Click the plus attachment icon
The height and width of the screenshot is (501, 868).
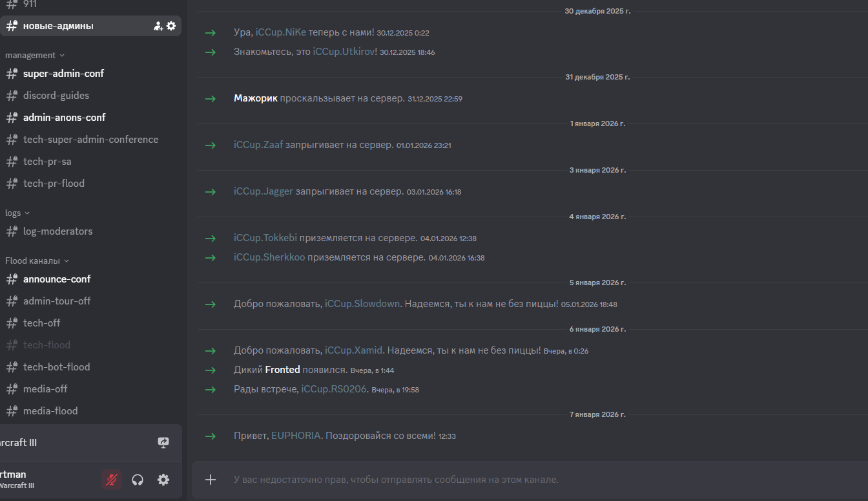[x=211, y=480]
